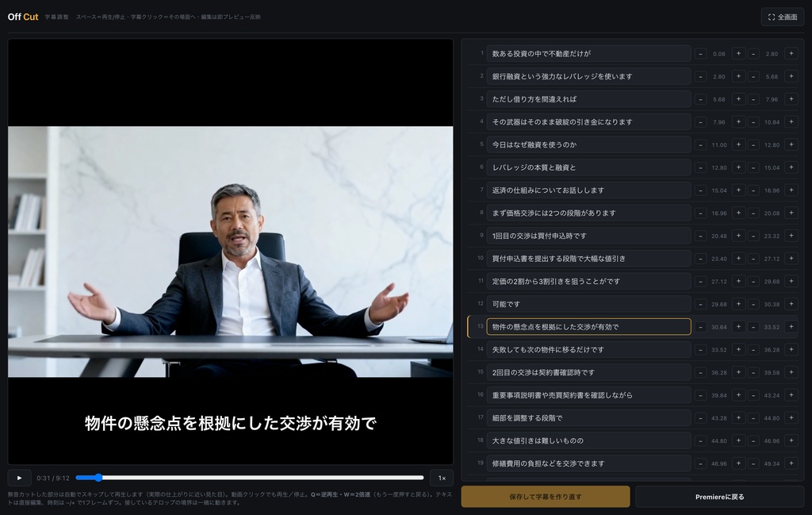Edit subtitle text 数ある投資の中で不動産だけが
812x515 pixels.
(x=589, y=53)
